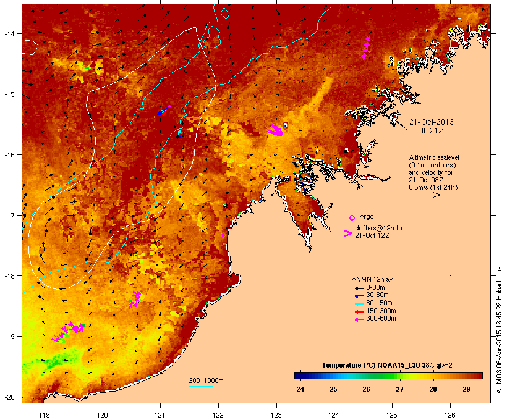
Task: Click the magenta drifter track near 124.5E, 14.3S
Action: click(365, 48)
